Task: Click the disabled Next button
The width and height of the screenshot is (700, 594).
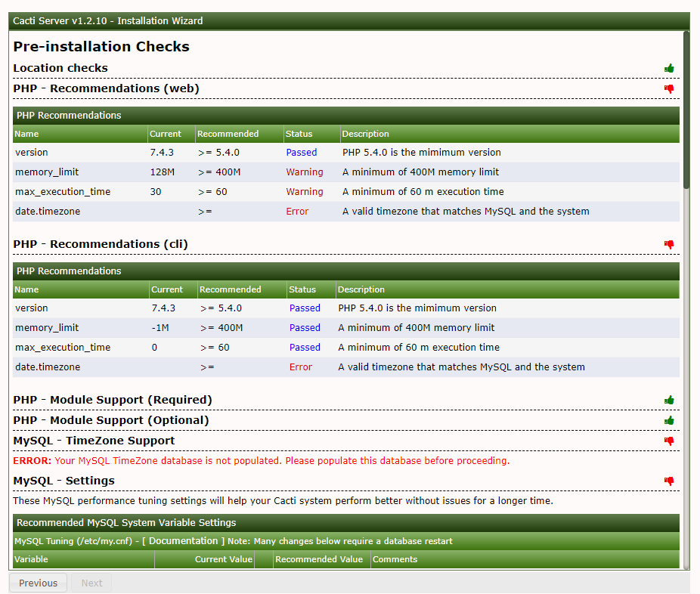Action: pos(91,583)
